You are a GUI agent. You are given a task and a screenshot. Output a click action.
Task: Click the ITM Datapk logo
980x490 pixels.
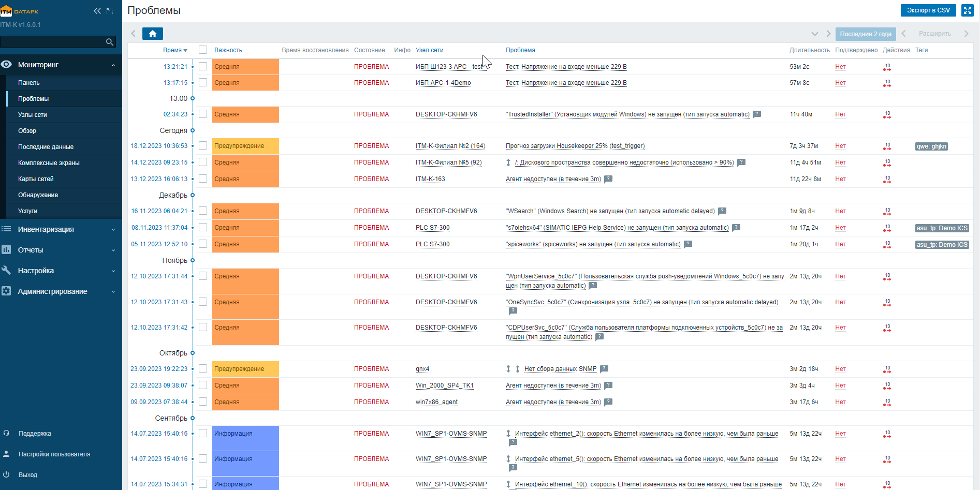pyautogui.click(x=20, y=11)
